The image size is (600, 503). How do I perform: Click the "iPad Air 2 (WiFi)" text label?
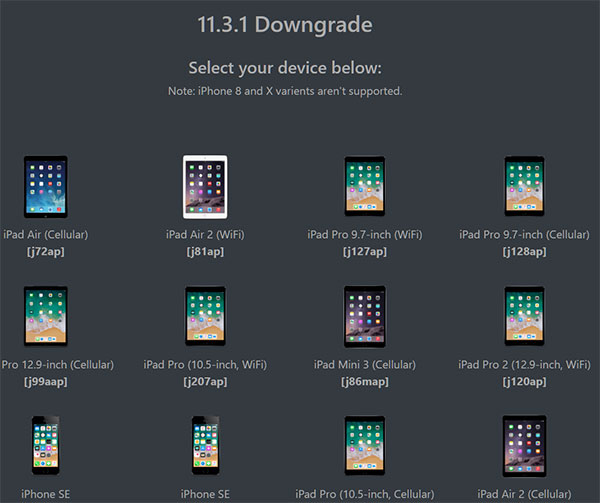[x=208, y=235]
